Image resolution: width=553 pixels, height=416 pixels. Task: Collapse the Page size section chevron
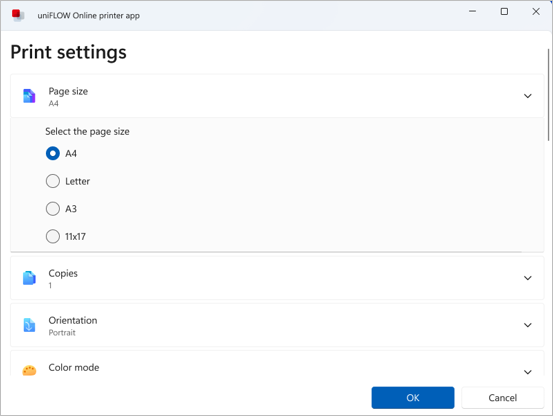click(x=528, y=96)
